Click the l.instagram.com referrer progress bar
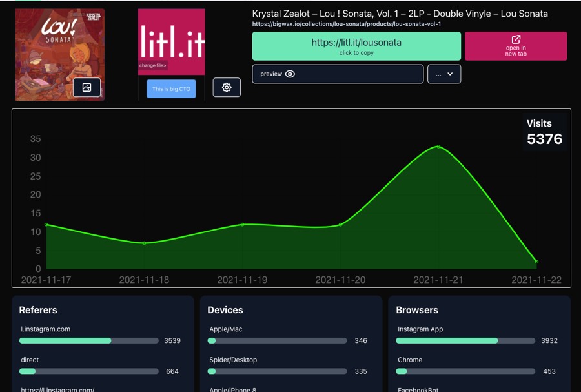581x392 pixels. 89,340
